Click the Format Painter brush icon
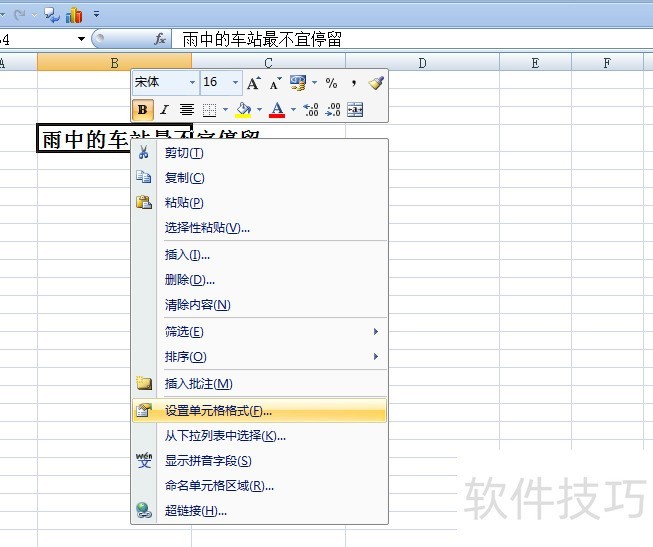Screen dimensions: 653x547 tap(376, 83)
